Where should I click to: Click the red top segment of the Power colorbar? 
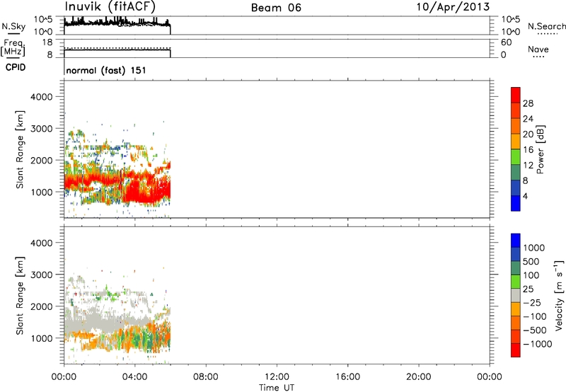click(516, 95)
